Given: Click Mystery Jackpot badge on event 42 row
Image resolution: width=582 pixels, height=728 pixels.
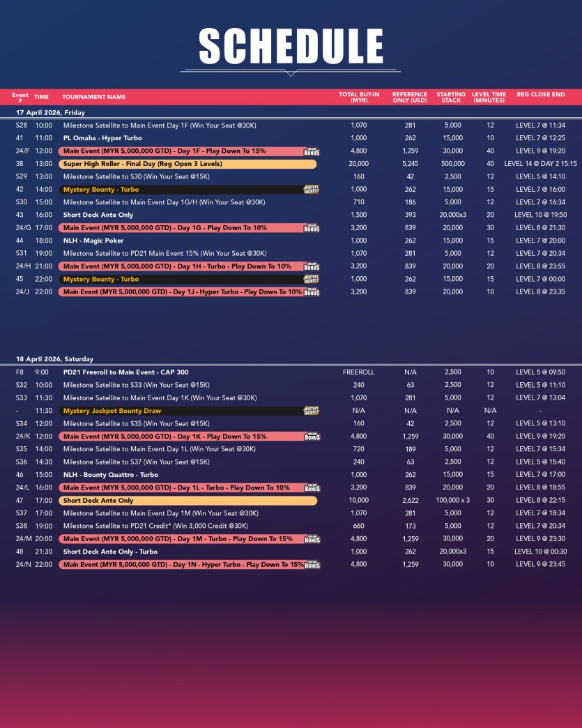Looking at the screenshot, I should pos(312,190).
